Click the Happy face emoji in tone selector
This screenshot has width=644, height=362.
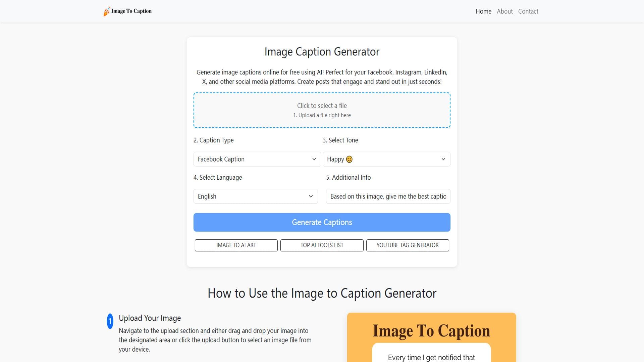pos(350,159)
